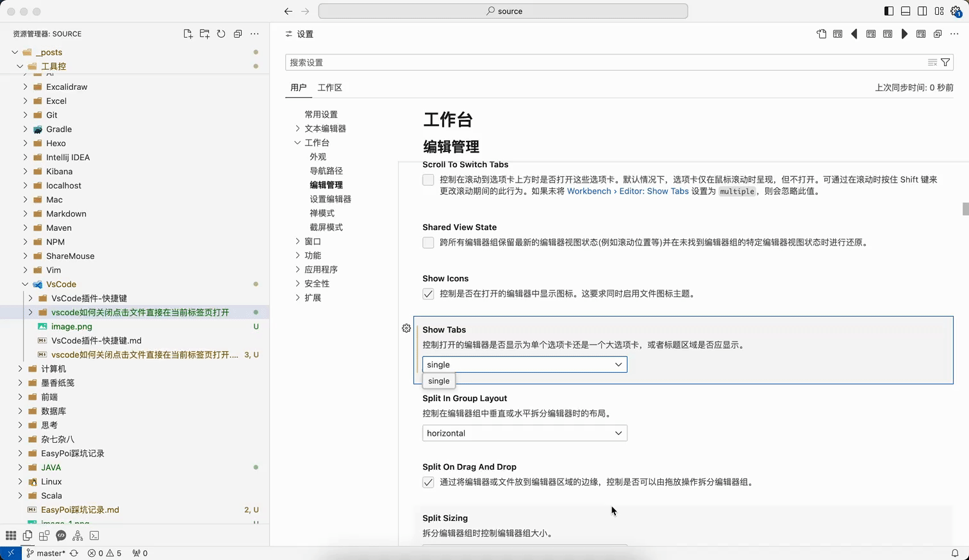Image resolution: width=969 pixels, height=560 pixels.
Task: Switch to the 工作区 settings tab
Action: [329, 88]
